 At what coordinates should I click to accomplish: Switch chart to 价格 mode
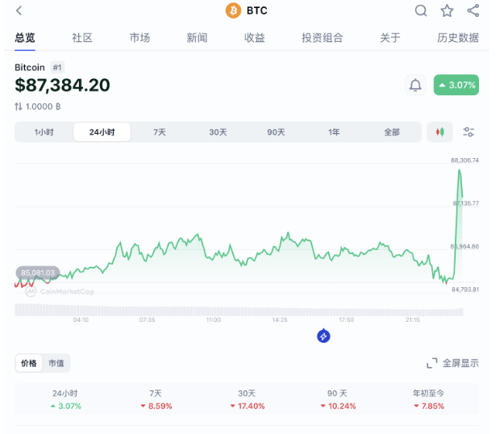(x=28, y=363)
